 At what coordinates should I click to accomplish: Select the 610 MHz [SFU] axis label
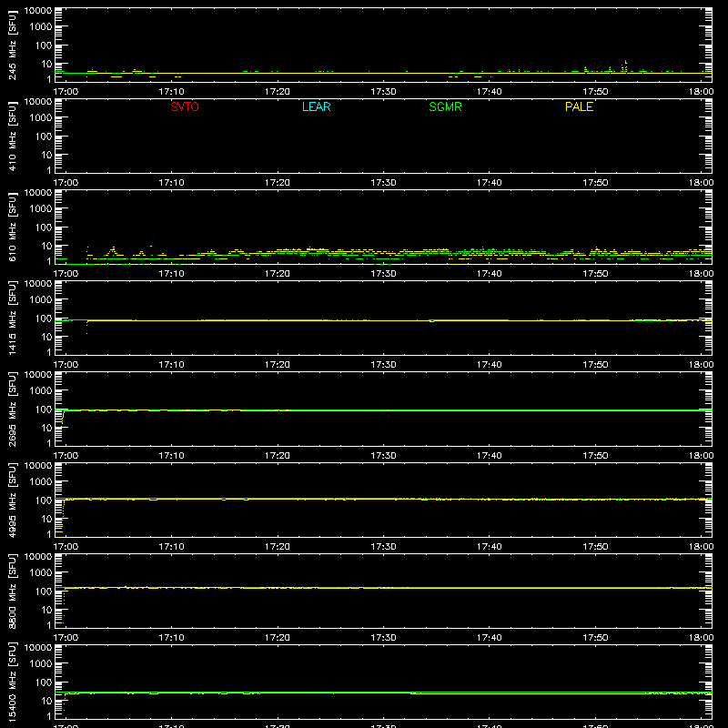(13, 227)
